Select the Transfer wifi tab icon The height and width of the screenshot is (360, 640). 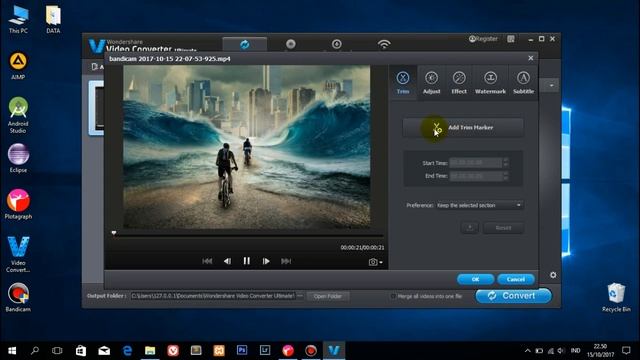384,44
